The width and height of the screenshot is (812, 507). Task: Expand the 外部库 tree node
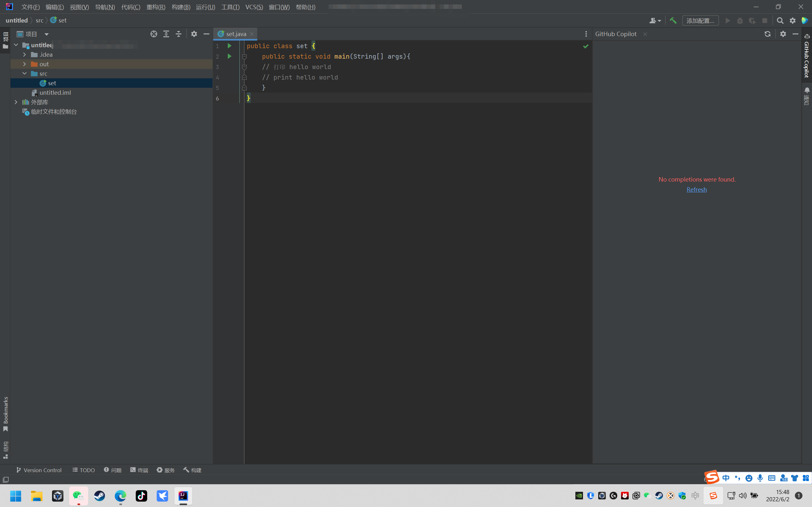point(16,102)
